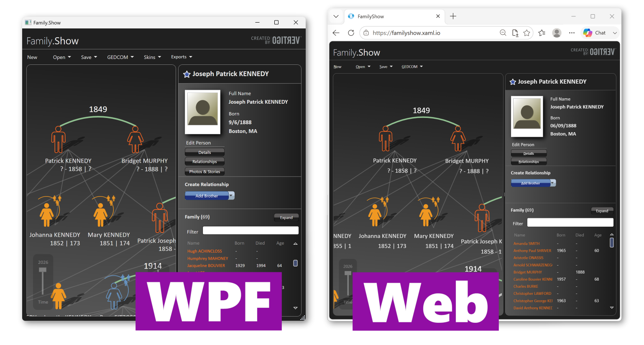
Task: Expand Add Brother dropdown arrow in Web
Action: click(x=553, y=183)
